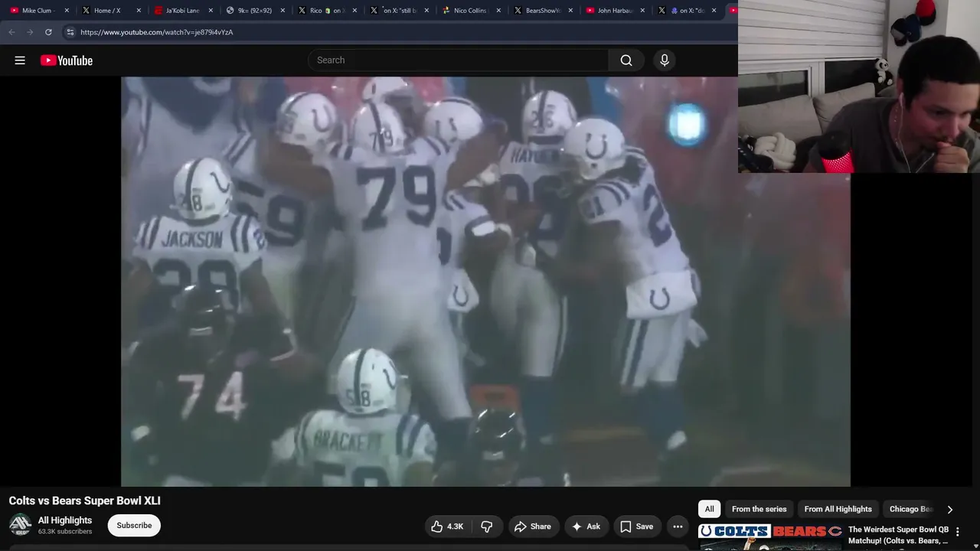Go to YouTube home via the logo
Image resolution: width=980 pixels, height=551 pixels.
tap(67, 60)
